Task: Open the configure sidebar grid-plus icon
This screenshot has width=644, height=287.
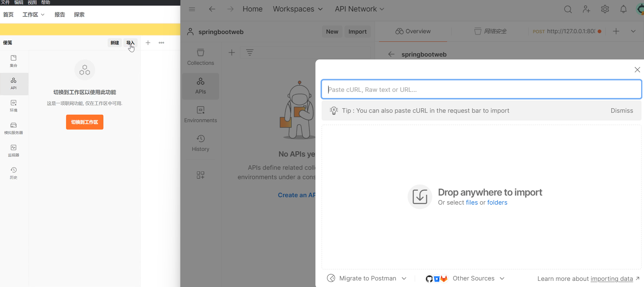Action: [x=201, y=175]
